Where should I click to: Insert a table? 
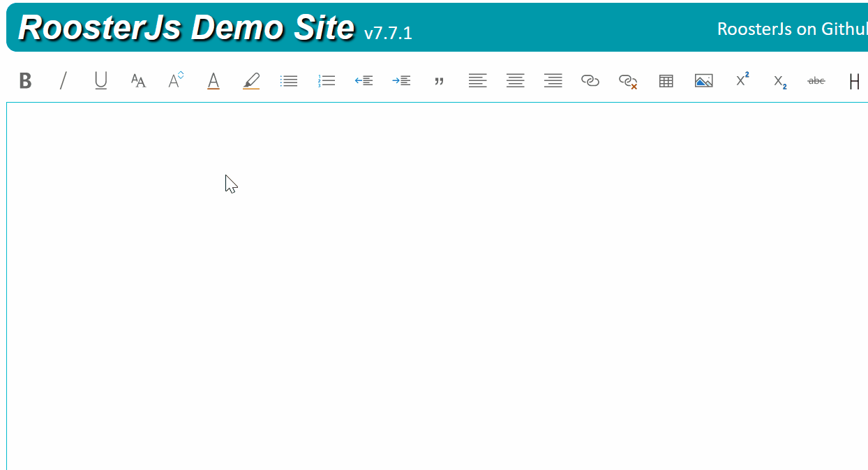click(665, 80)
